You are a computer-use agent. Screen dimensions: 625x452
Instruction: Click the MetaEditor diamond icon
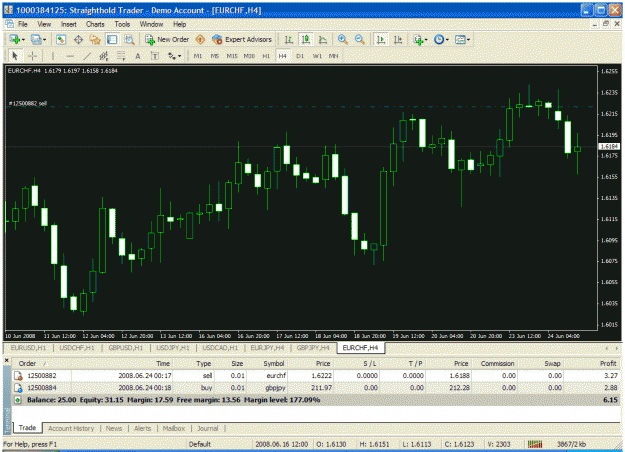[200, 39]
